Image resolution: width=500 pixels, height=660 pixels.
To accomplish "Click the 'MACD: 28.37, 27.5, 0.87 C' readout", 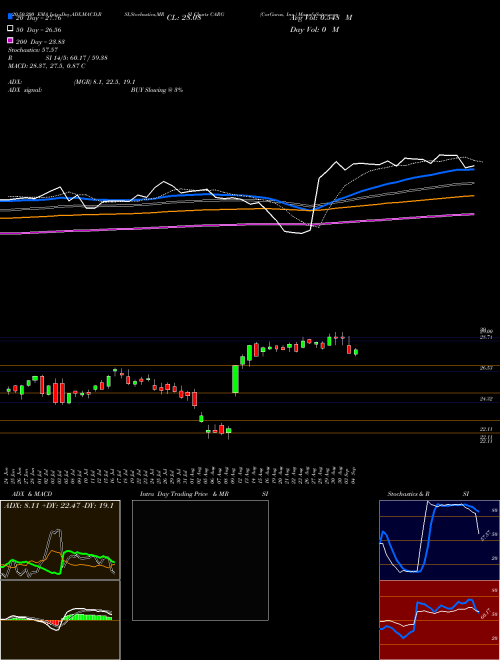I will coord(47,66).
